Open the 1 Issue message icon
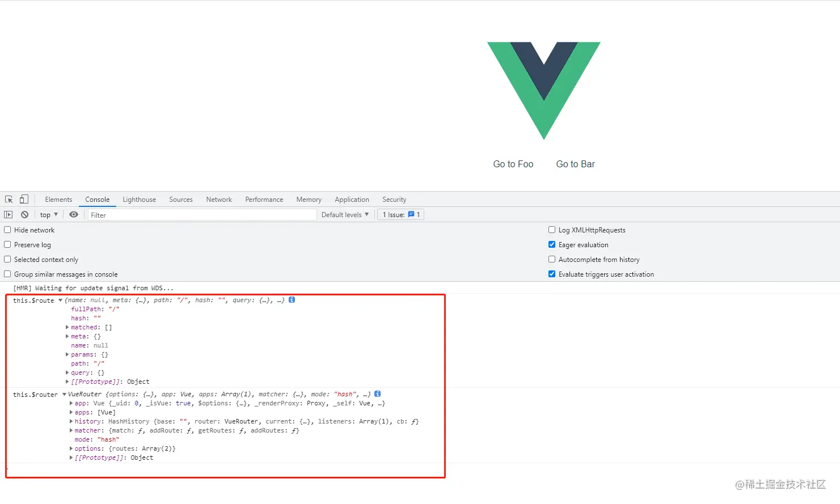Image resolution: width=840 pixels, height=504 pixels. pos(411,215)
